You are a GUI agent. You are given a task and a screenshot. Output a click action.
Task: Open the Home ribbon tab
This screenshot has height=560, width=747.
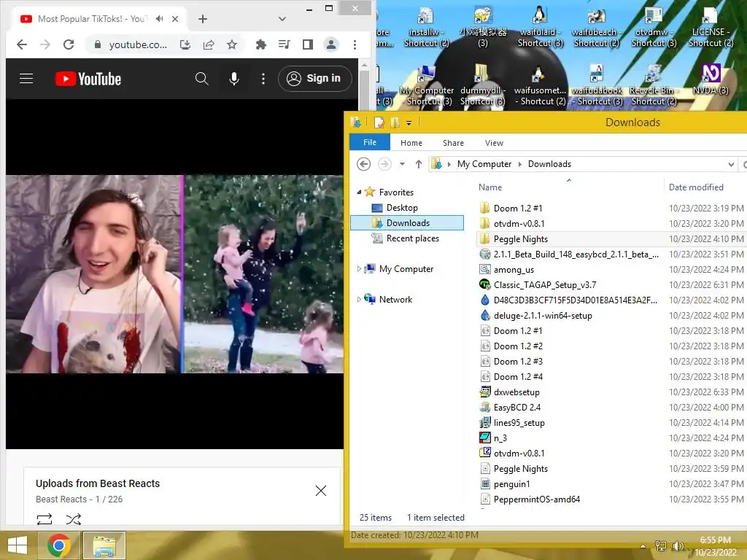(x=411, y=143)
